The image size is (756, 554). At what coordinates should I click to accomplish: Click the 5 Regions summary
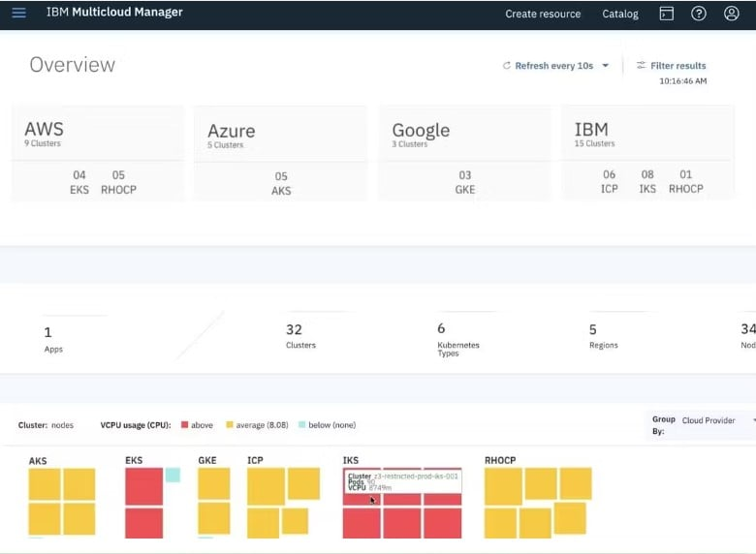click(603, 336)
